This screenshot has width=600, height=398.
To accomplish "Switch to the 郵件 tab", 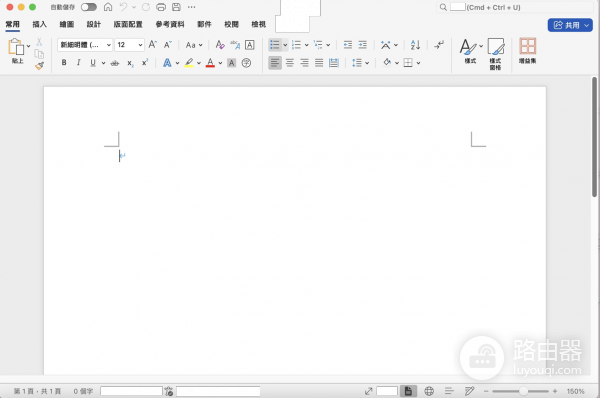I will pos(204,24).
